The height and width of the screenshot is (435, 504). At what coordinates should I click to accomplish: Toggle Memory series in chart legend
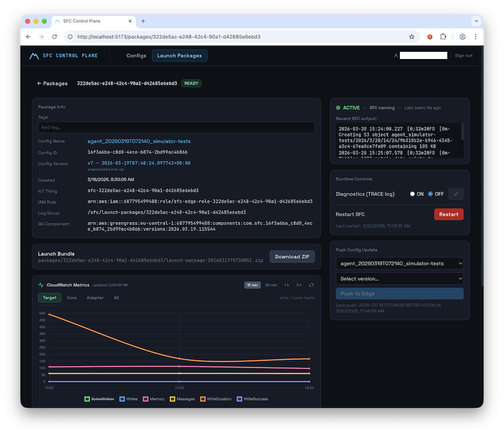click(x=154, y=399)
